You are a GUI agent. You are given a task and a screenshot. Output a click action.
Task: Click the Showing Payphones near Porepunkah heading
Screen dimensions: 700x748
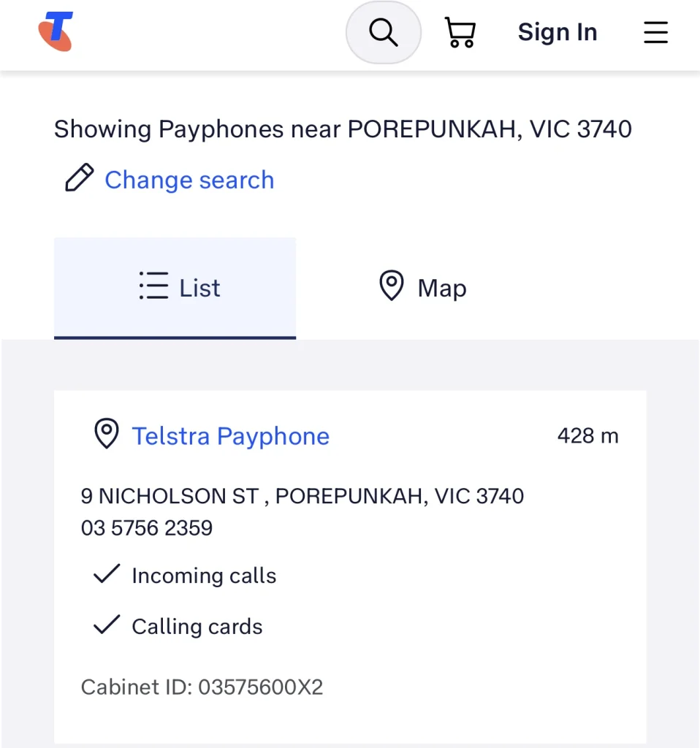(x=343, y=129)
